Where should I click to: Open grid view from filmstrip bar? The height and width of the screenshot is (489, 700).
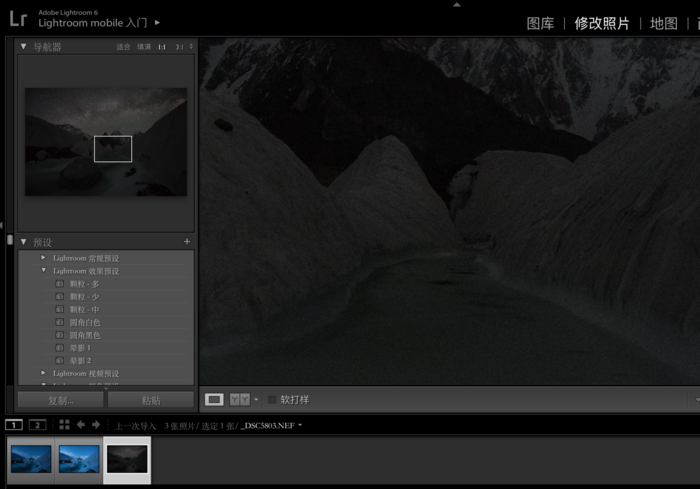tap(64, 425)
